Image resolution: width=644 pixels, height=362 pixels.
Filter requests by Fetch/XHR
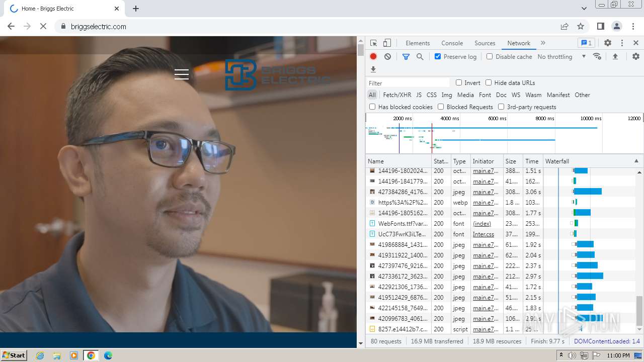click(397, 95)
